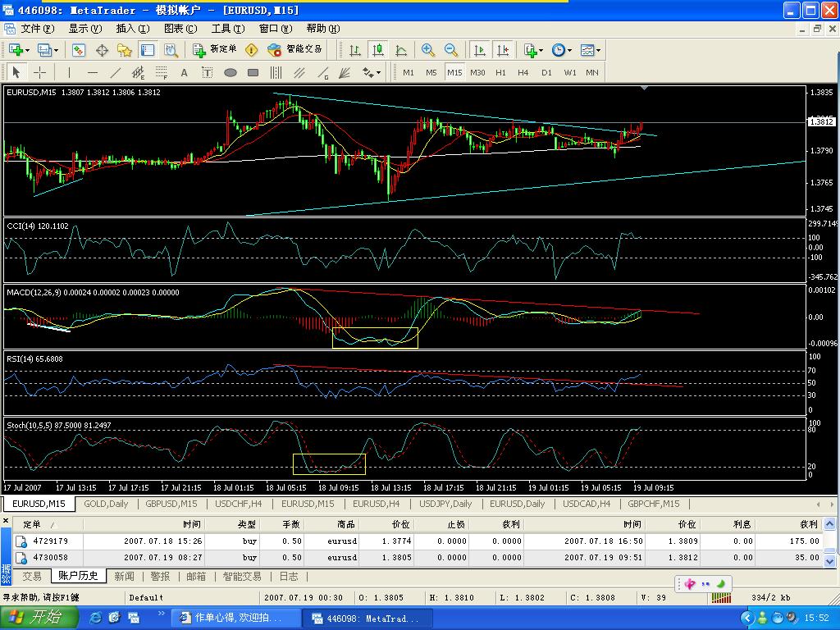This screenshot has width=840, height=630.
Task: Select the ellipse shape drawing tool
Action: [x=231, y=72]
